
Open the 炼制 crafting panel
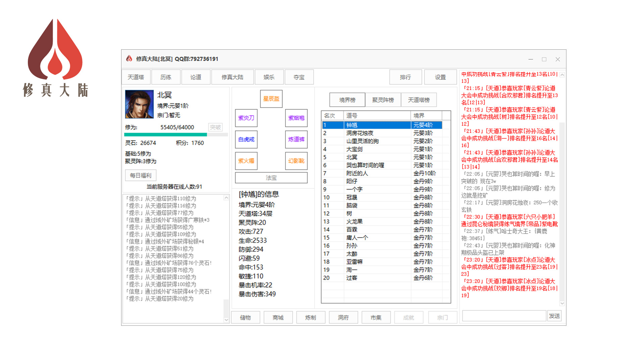pyautogui.click(x=311, y=317)
